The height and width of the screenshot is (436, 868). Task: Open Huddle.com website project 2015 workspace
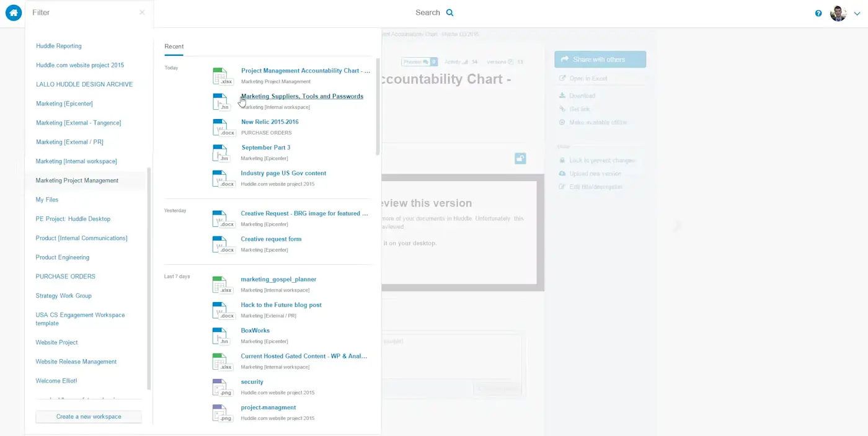[x=80, y=65]
